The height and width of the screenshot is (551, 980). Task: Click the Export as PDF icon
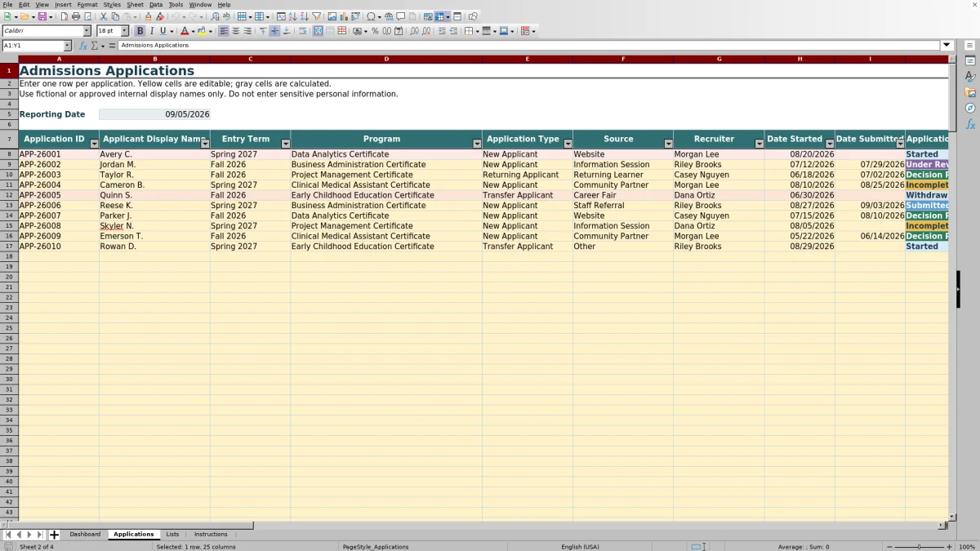click(64, 16)
